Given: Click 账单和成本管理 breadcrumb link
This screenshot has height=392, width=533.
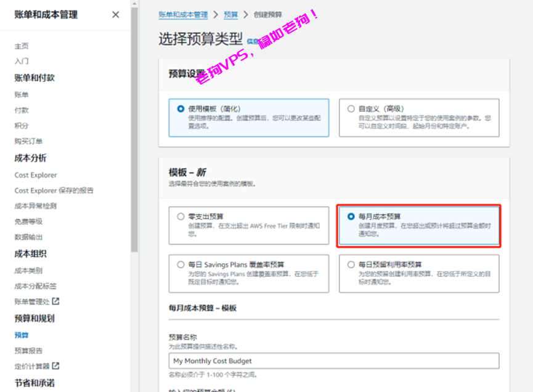Looking at the screenshot, I should [182, 14].
